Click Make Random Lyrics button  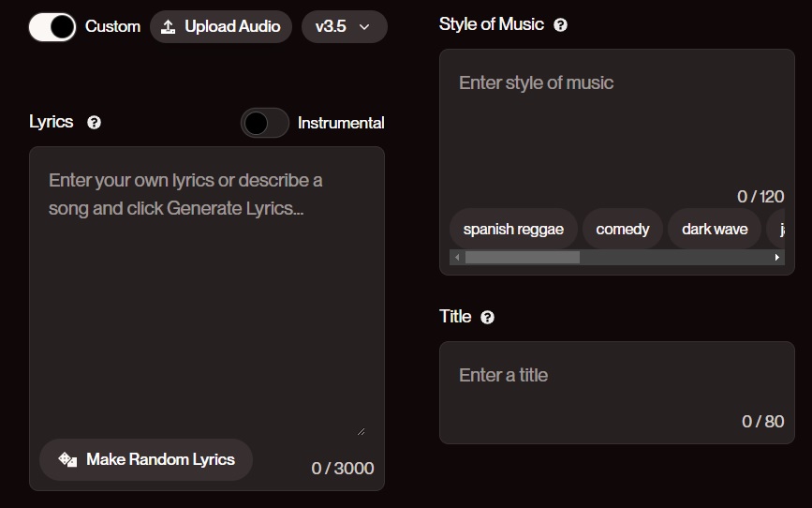coord(146,460)
